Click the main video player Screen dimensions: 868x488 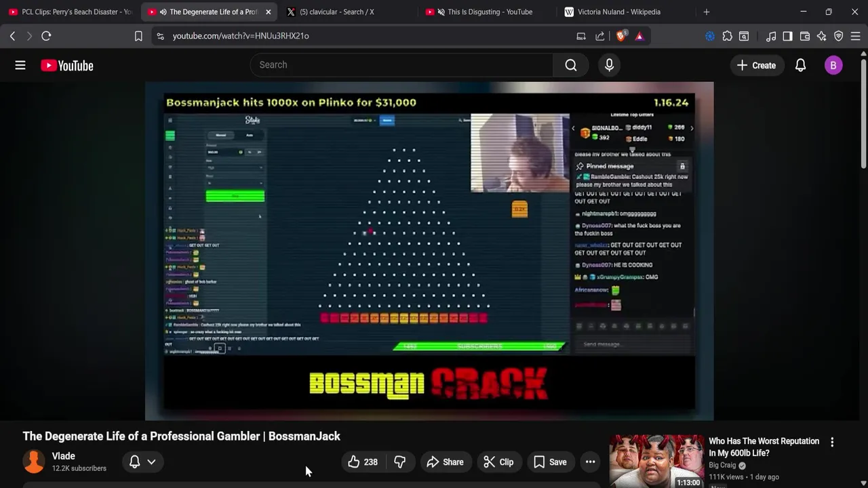(429, 251)
